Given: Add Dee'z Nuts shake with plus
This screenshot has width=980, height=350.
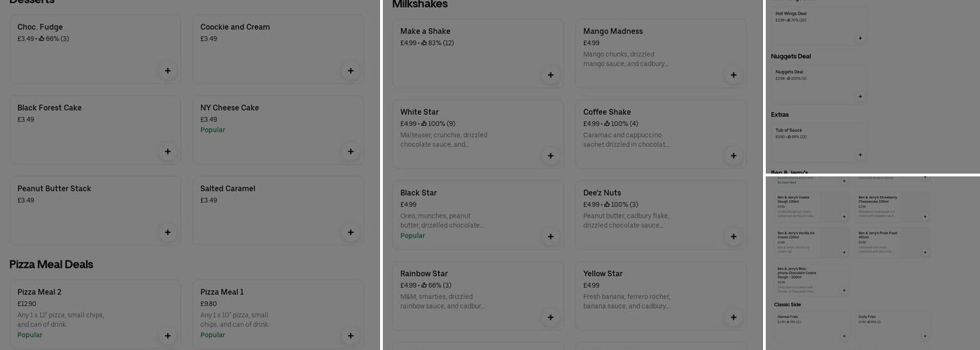Looking at the screenshot, I should point(734,237).
